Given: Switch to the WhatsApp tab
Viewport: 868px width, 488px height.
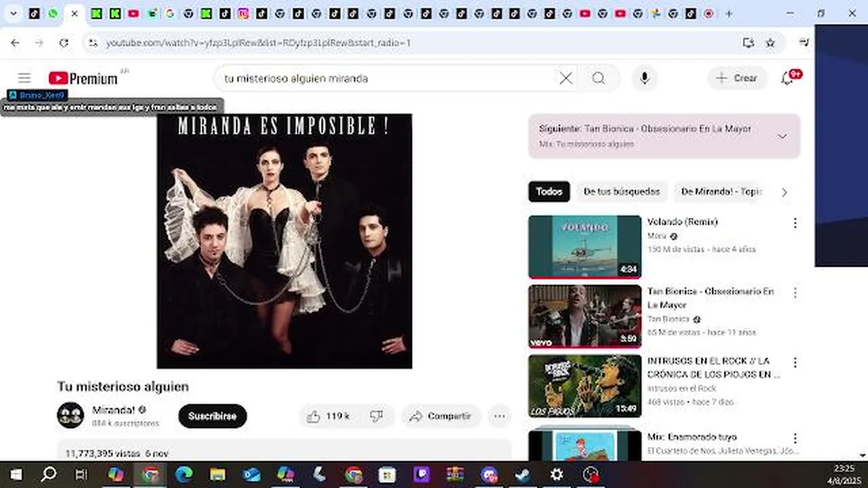Looking at the screenshot, I should coord(53,13).
